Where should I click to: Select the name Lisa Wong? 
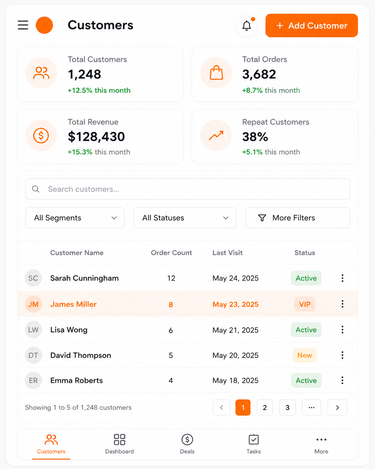click(x=69, y=330)
